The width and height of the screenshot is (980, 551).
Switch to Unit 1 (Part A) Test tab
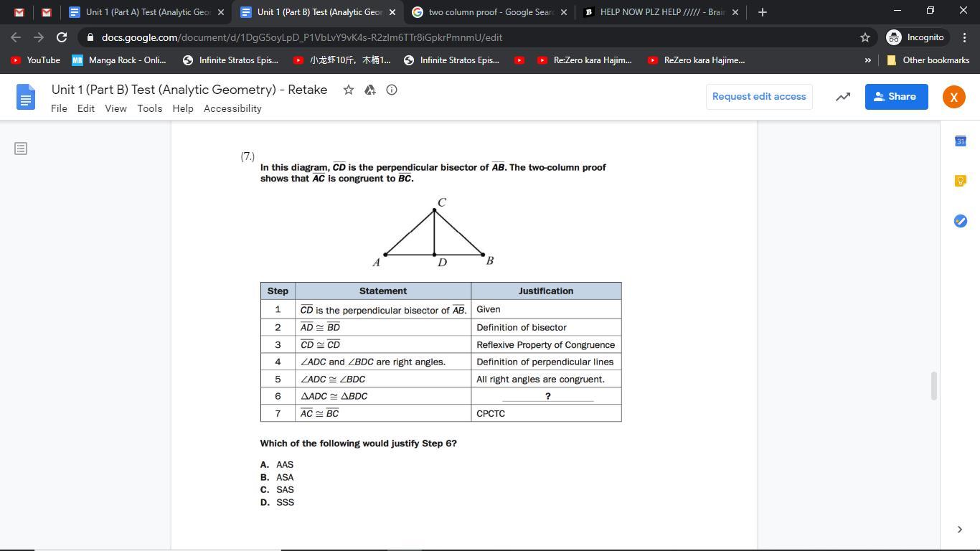[147, 12]
